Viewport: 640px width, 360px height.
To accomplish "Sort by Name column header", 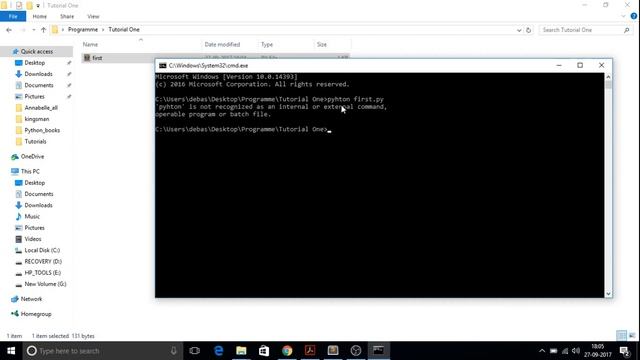I will tap(90, 44).
